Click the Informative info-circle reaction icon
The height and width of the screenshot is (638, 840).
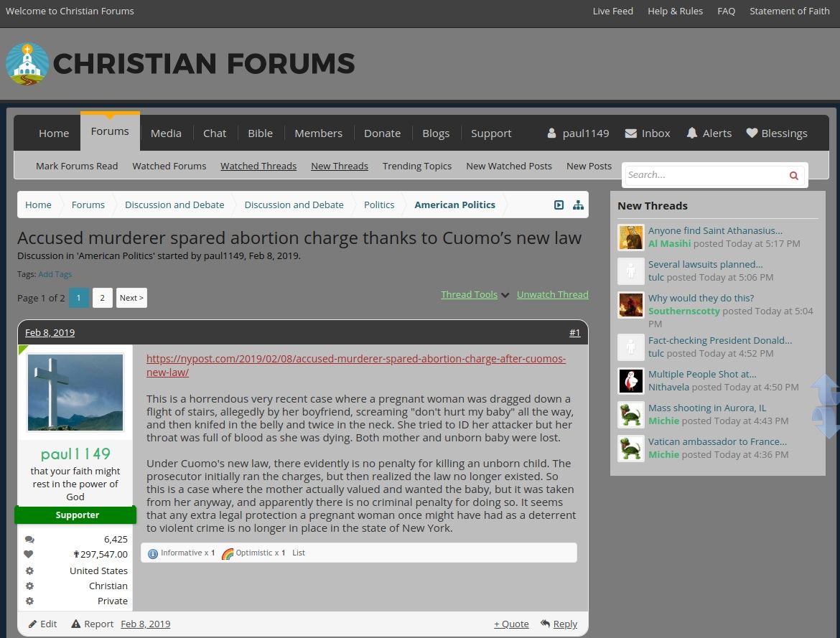(152, 553)
